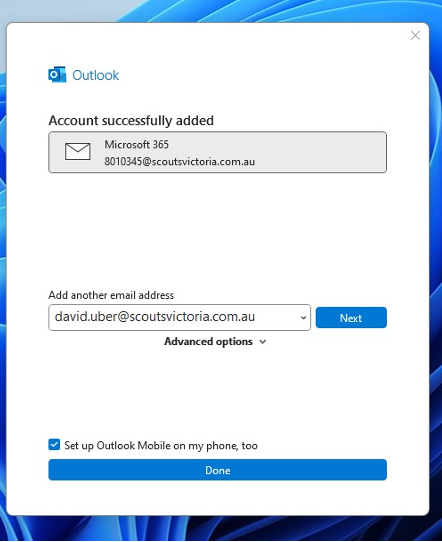The width and height of the screenshot is (442, 542).
Task: Focus the david.uber email address field
Action: (179, 317)
